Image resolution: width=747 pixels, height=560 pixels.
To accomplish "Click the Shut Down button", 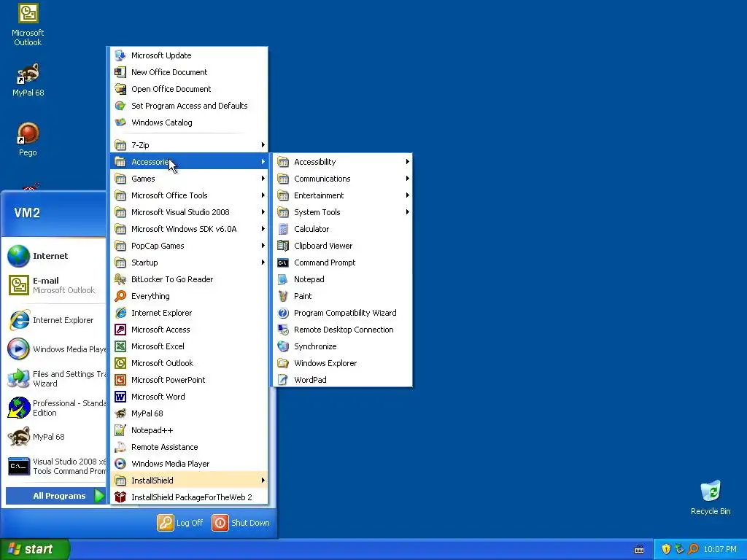I will (241, 523).
